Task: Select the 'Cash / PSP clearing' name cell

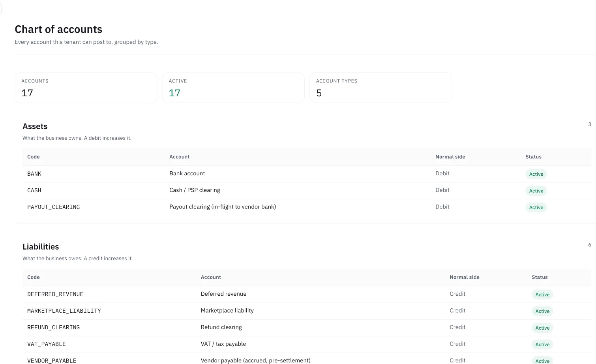Action: click(195, 190)
